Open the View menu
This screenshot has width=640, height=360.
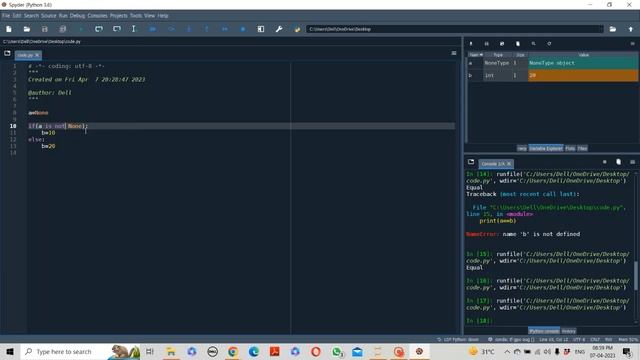click(x=149, y=16)
